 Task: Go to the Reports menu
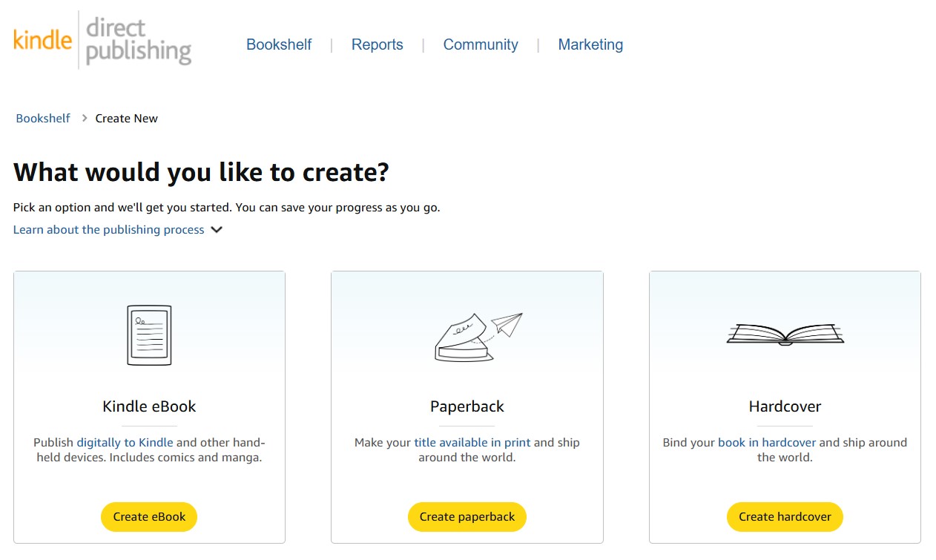click(377, 45)
